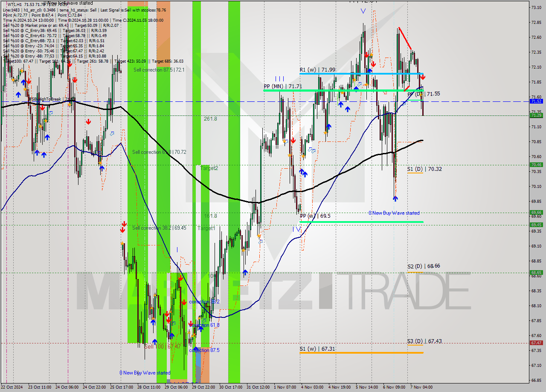The height and width of the screenshot is (392, 546).
Task: Select the 'Target1' label
Action: (206, 228)
